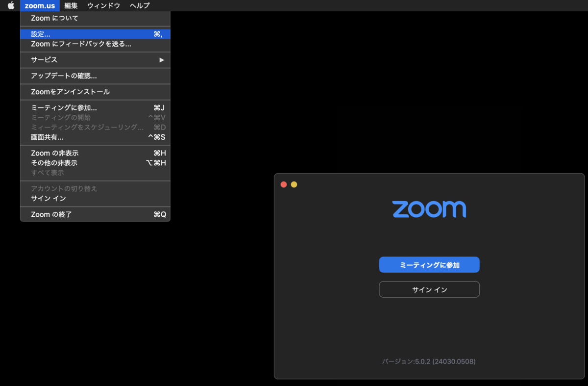
Task: Choose Zoom の終了
Action: (x=95, y=214)
